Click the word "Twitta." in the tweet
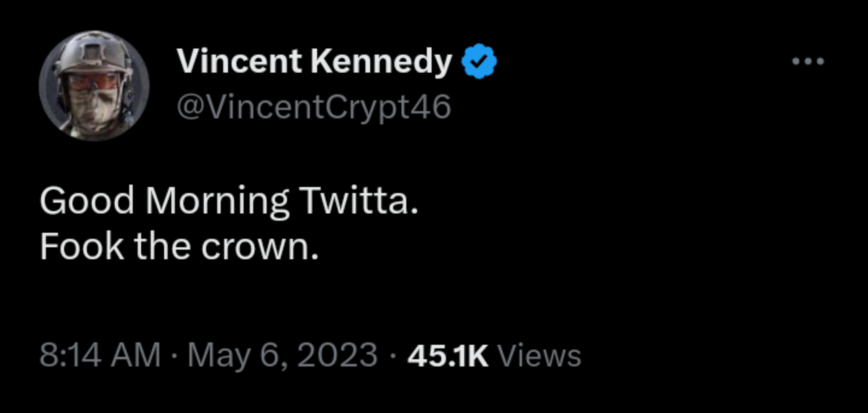The width and height of the screenshot is (868, 413). (359, 201)
